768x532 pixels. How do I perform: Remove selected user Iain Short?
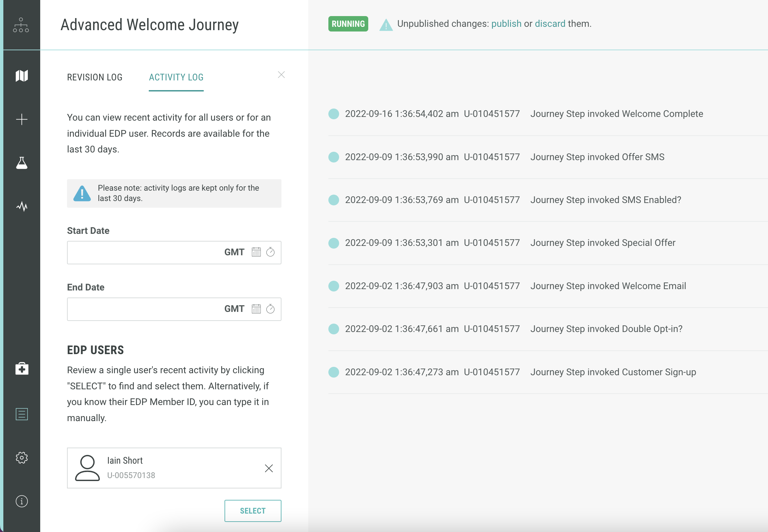[269, 468]
